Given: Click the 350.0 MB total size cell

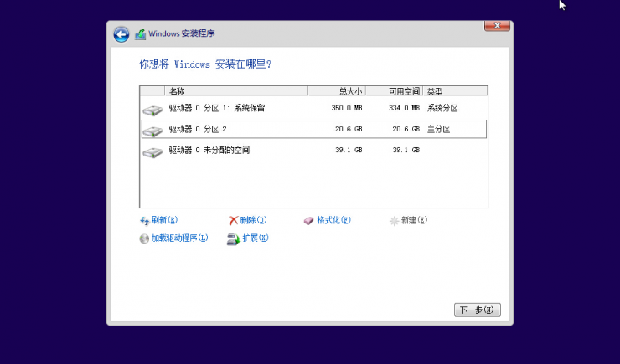Looking at the screenshot, I should [347, 108].
